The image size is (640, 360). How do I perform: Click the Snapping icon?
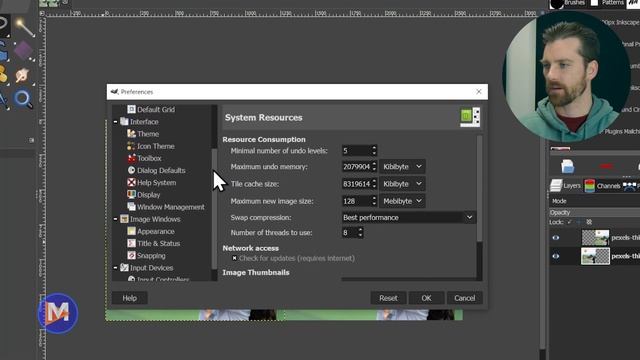tap(131, 256)
